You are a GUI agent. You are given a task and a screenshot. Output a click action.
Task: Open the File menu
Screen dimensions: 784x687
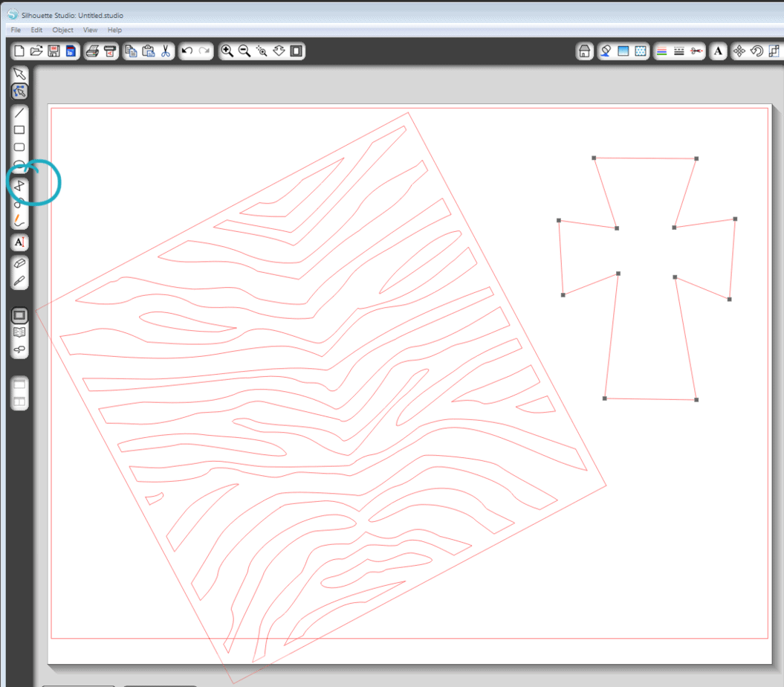[15, 30]
